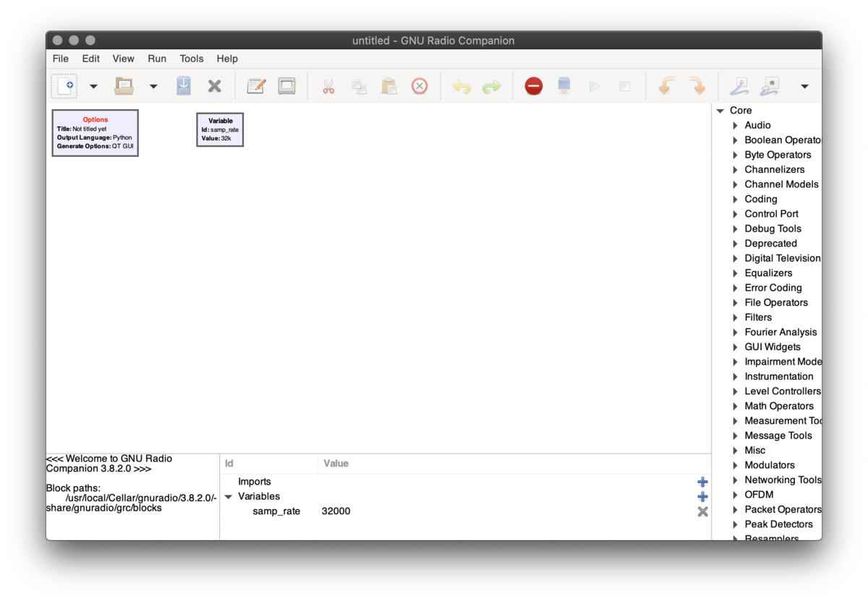Remove samp_rate variable with the X icon
868x601 pixels.
[x=702, y=511]
